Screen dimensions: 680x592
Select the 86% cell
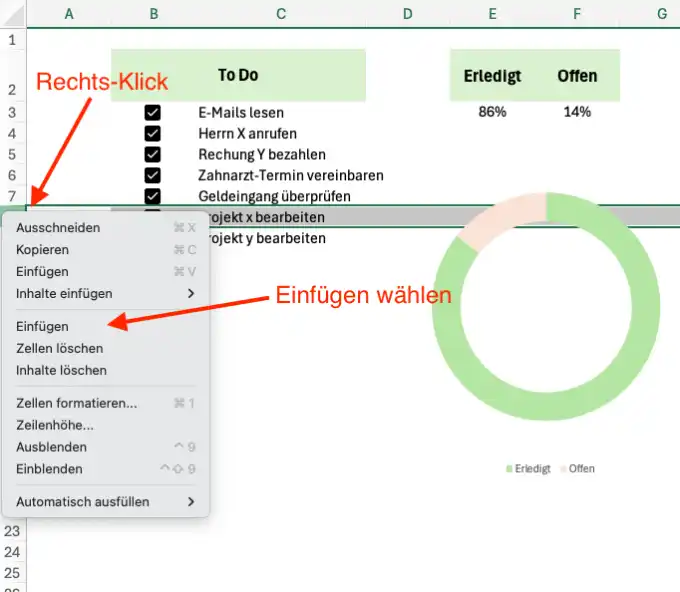(493, 112)
